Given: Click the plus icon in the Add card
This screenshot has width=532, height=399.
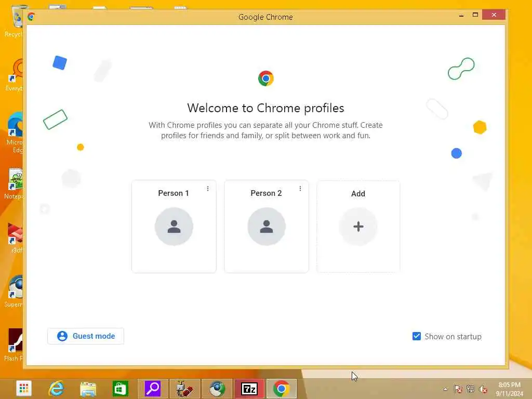Looking at the screenshot, I should [358, 227].
